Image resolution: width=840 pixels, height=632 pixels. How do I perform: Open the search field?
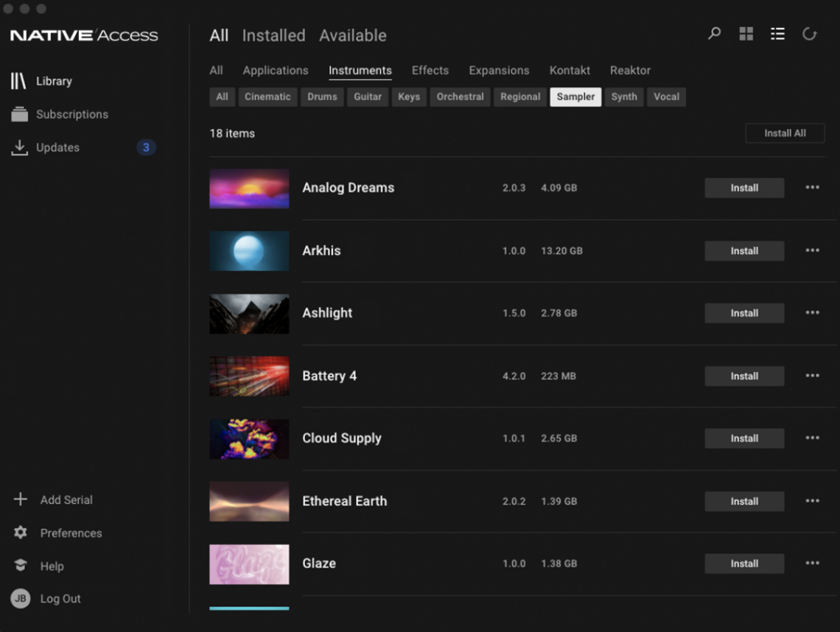click(713, 33)
